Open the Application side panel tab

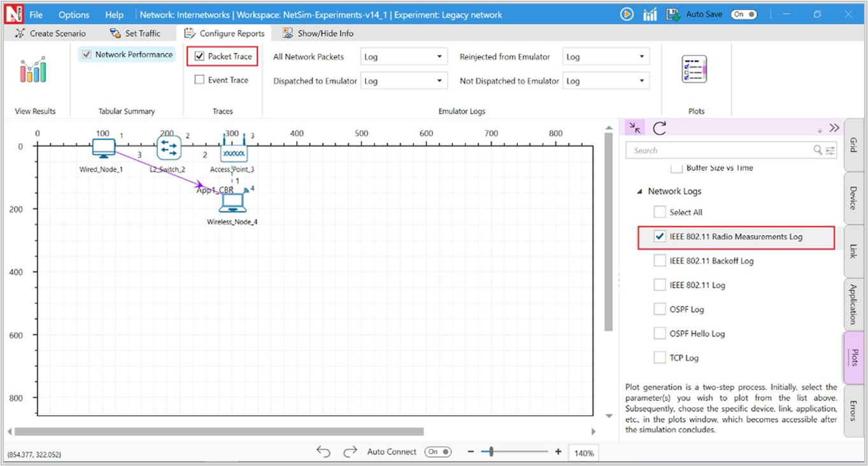(x=853, y=304)
